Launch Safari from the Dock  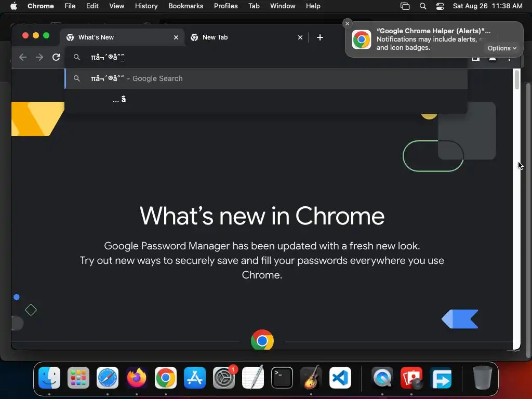tap(108, 378)
